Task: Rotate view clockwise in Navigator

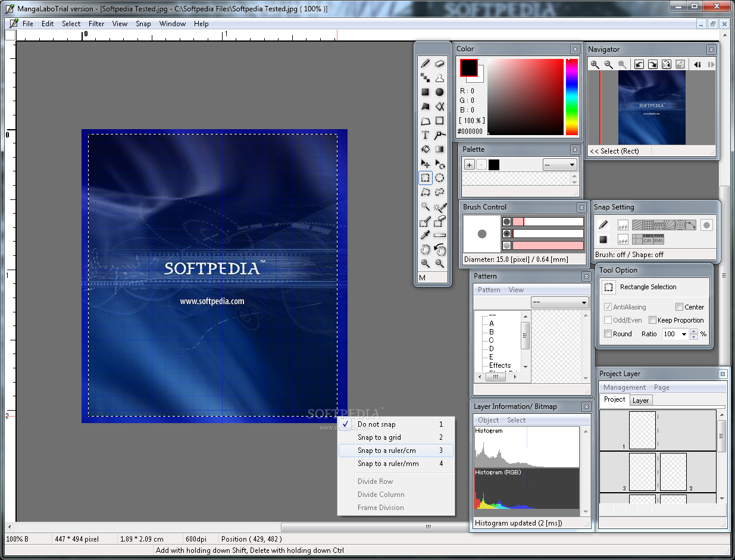Action: (x=652, y=65)
